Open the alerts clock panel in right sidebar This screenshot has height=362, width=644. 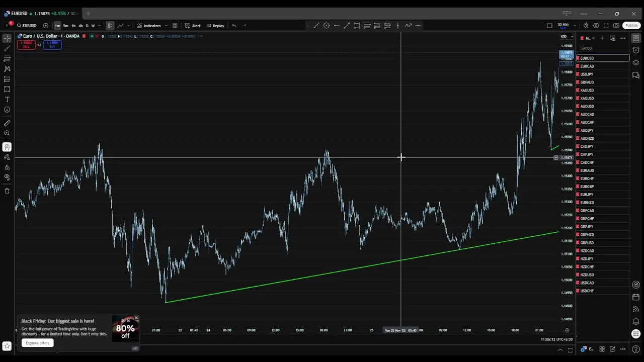tap(636, 50)
